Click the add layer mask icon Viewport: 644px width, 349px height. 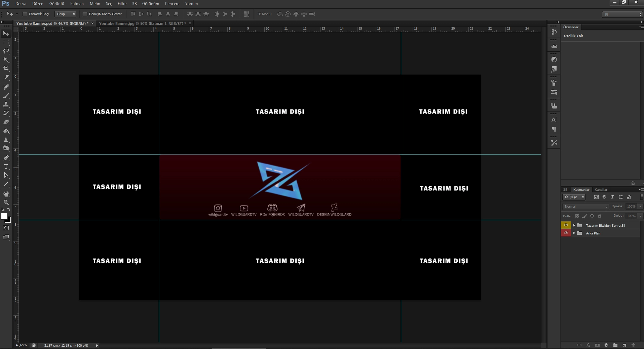[597, 345]
